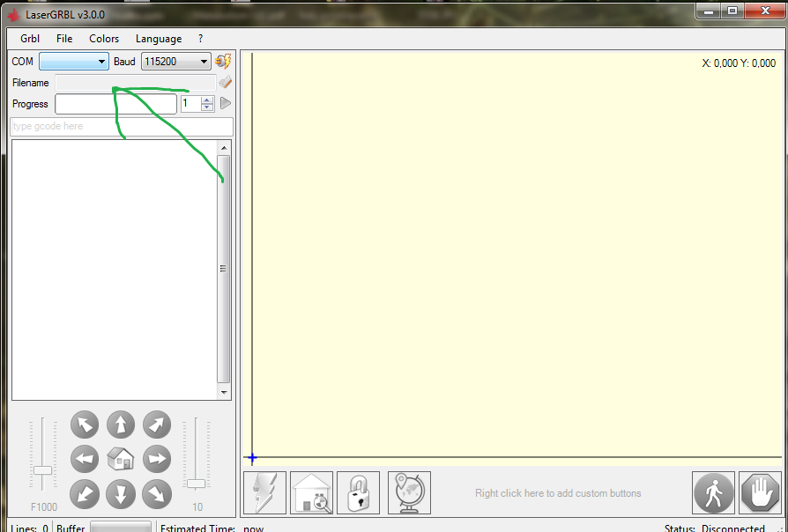
Task: Open the Baud rate 115200 dropdown
Action: coord(176,62)
